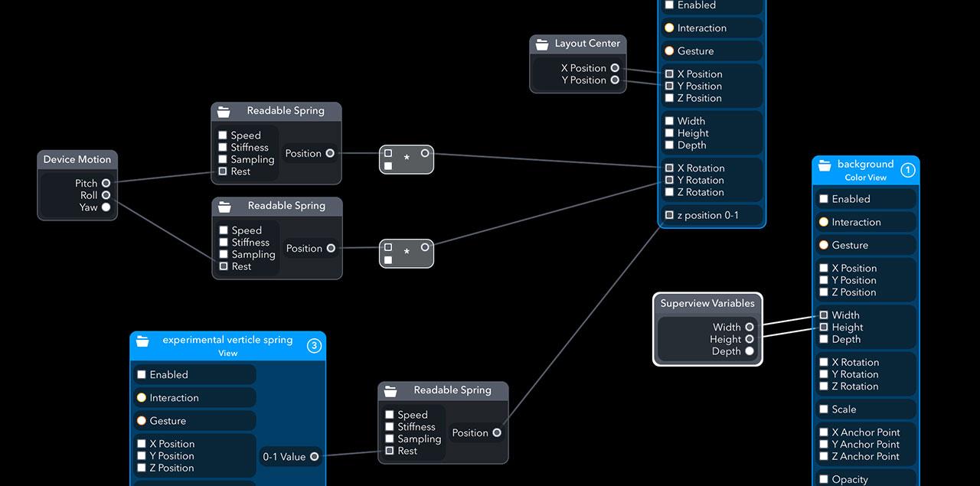980x486 pixels.
Task: Click the folder icon on background Color View
Action: pyautogui.click(x=825, y=165)
